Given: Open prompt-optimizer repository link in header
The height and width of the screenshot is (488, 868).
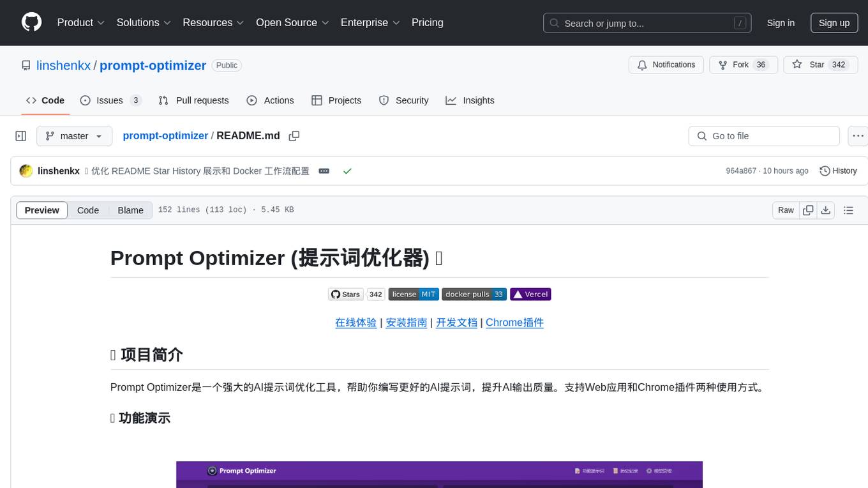Looking at the screenshot, I should (x=153, y=65).
